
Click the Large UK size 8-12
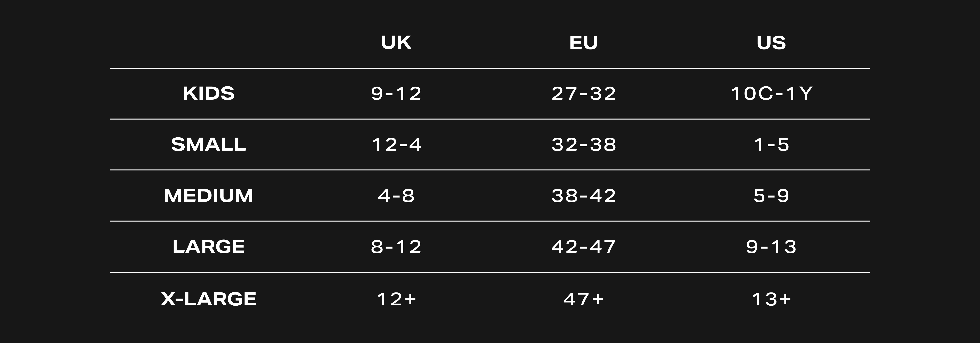(x=396, y=247)
